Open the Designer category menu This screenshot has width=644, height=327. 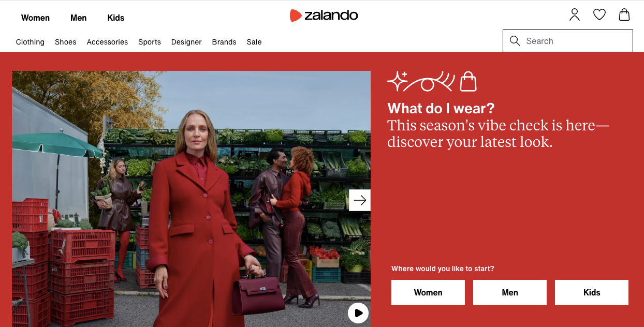pyautogui.click(x=186, y=42)
